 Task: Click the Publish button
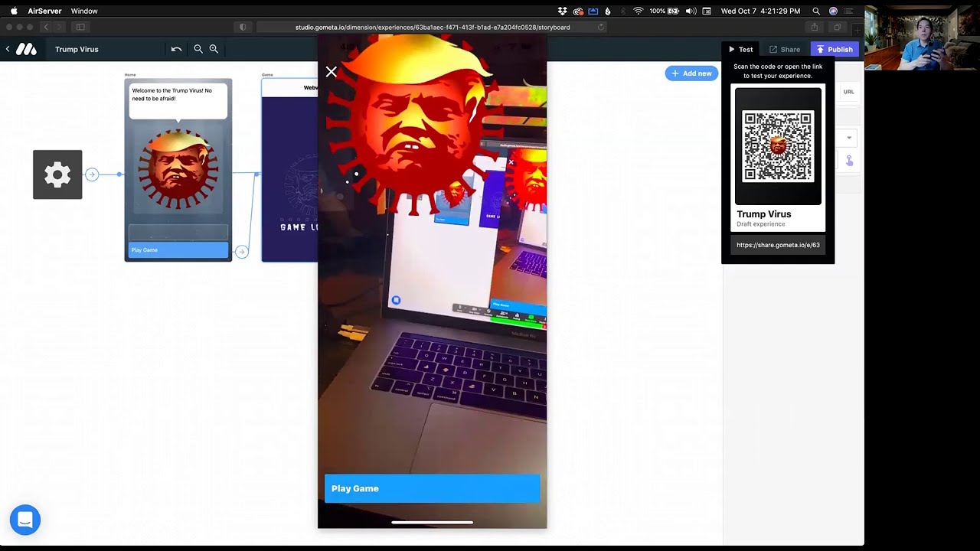835,50
